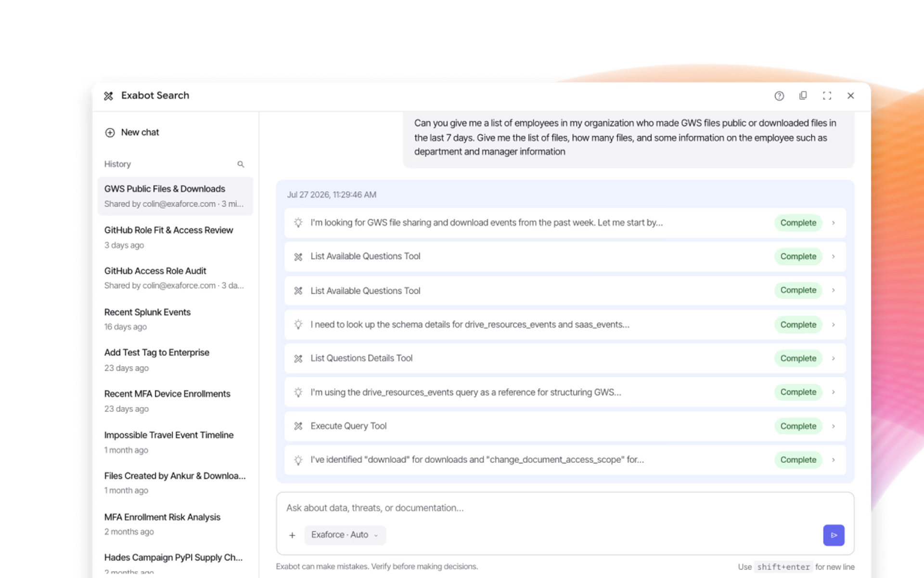This screenshot has height=578, width=924.
Task: Click the 'Ask about data, threats, or documentation' input
Action: coord(565,508)
